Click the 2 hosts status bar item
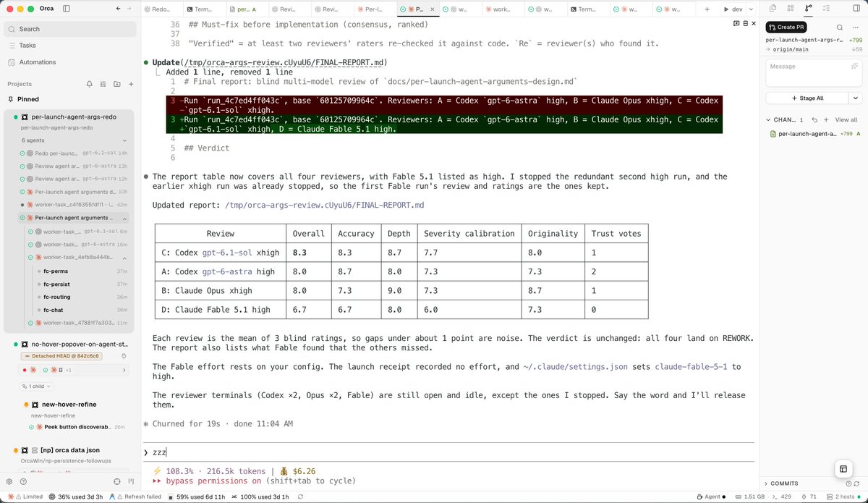Image resolution: width=868 pixels, height=503 pixels. (x=843, y=496)
